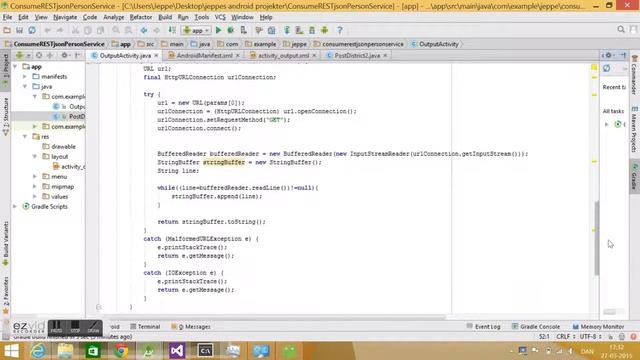Expand the Gradle Scripts node
This screenshot has height=360, width=640.
pos(15,207)
